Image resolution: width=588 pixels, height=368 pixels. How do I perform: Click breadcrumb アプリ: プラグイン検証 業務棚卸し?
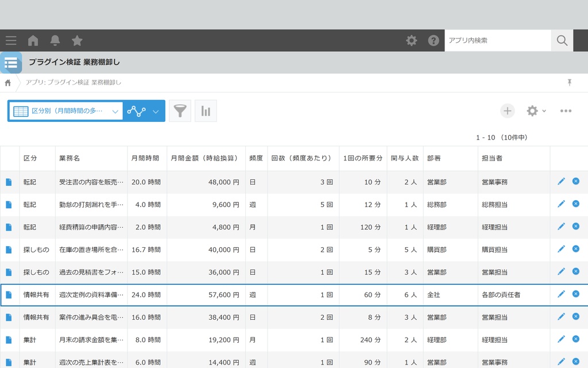[73, 83]
